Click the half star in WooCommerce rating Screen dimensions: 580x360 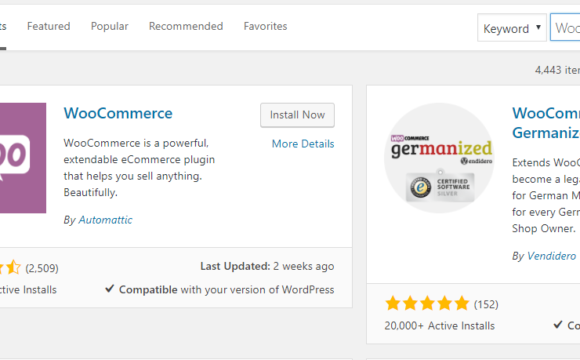coord(13,267)
